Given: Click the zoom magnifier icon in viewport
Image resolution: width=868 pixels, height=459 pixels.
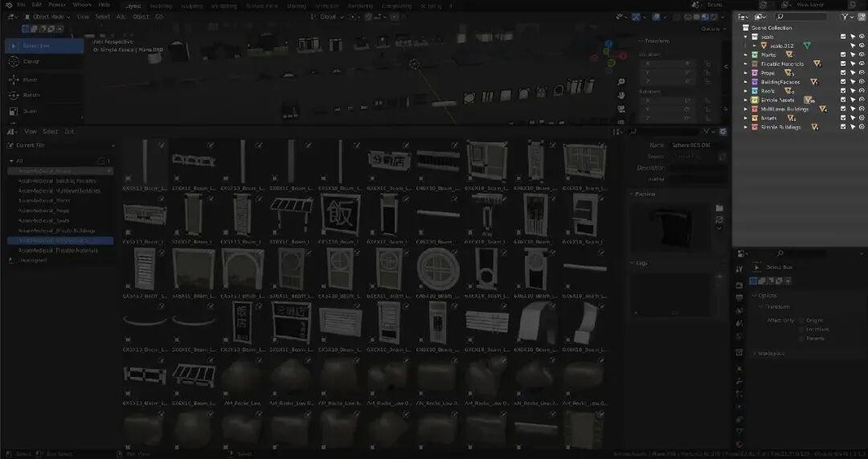Looking at the screenshot, I should tap(621, 82).
